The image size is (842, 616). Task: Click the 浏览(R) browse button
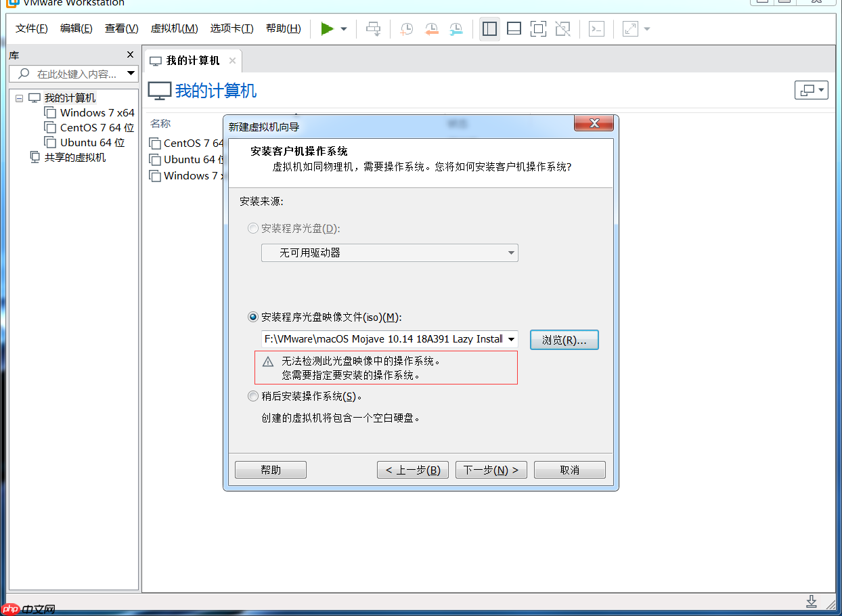(x=564, y=339)
